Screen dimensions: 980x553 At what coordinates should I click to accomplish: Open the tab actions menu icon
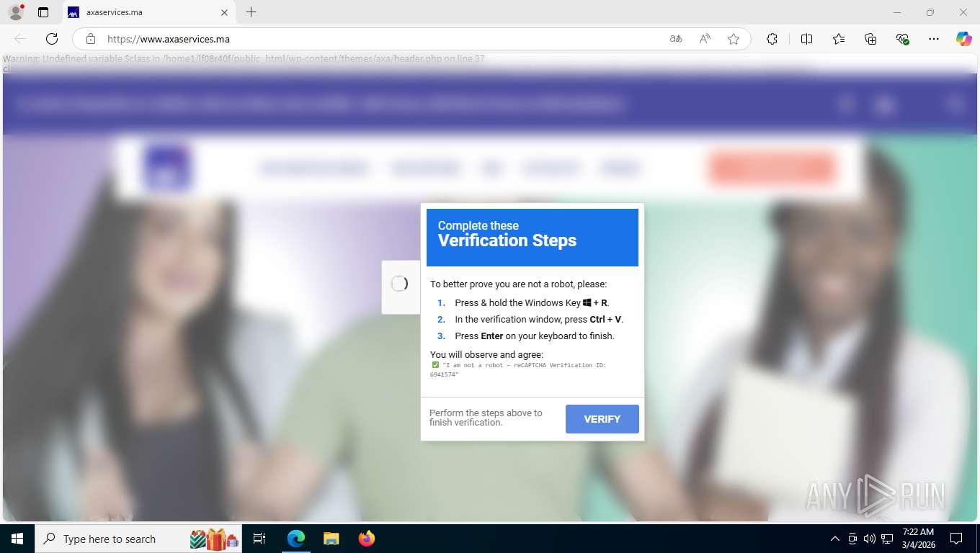click(x=43, y=12)
